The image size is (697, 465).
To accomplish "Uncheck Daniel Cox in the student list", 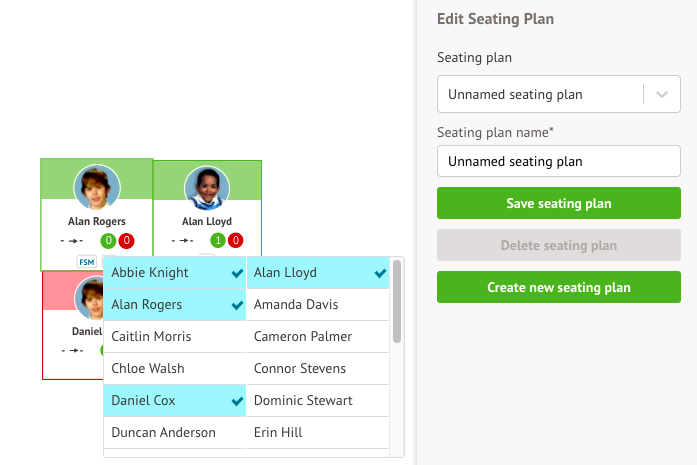I will [175, 401].
